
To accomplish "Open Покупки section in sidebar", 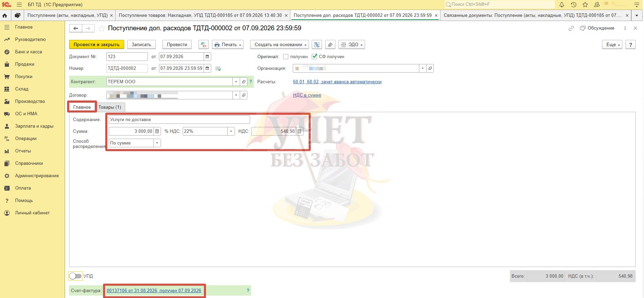I will coord(24,76).
